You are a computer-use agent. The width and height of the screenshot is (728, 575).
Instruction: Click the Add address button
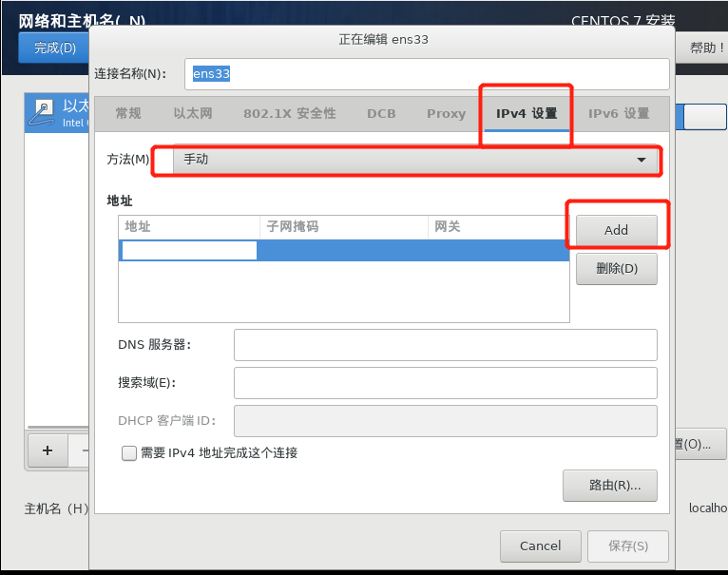point(617,230)
